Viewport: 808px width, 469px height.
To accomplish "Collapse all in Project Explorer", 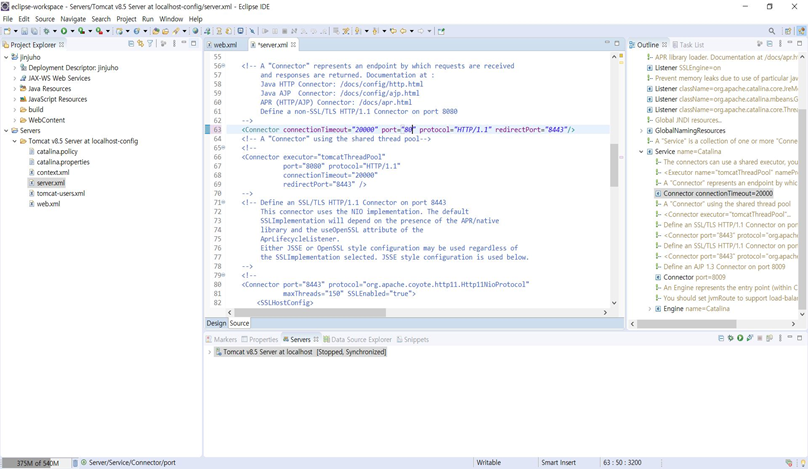I will click(131, 44).
